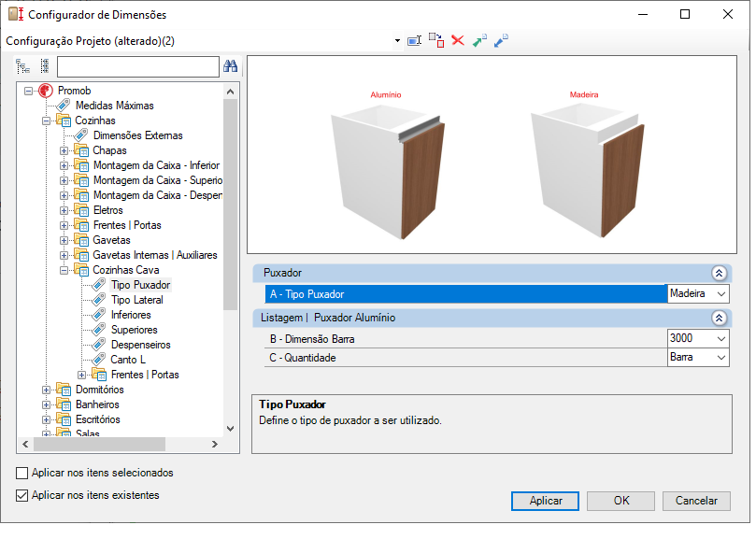Click tree scrollbar up arrow
This screenshot has height=539, width=756.
pos(231,92)
